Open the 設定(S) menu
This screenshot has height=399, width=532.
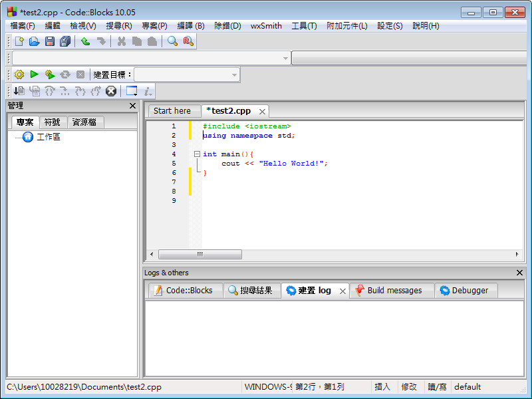point(390,26)
